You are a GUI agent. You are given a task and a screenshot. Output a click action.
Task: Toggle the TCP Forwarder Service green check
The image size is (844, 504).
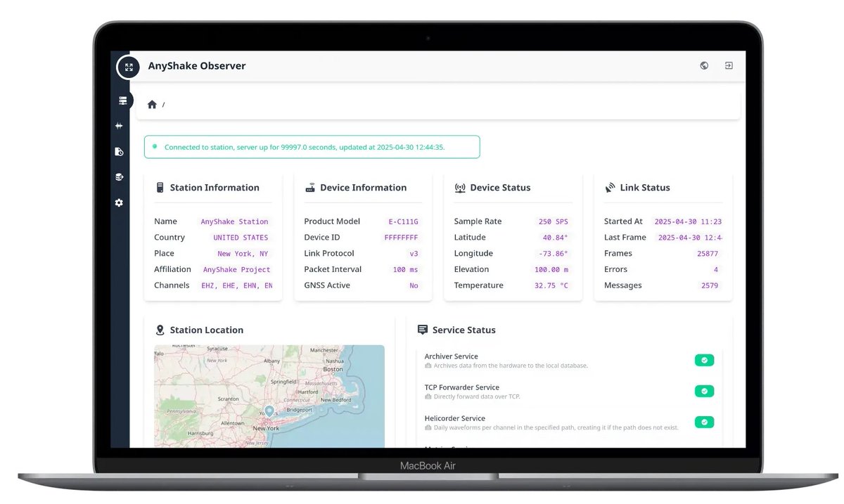pyautogui.click(x=704, y=391)
